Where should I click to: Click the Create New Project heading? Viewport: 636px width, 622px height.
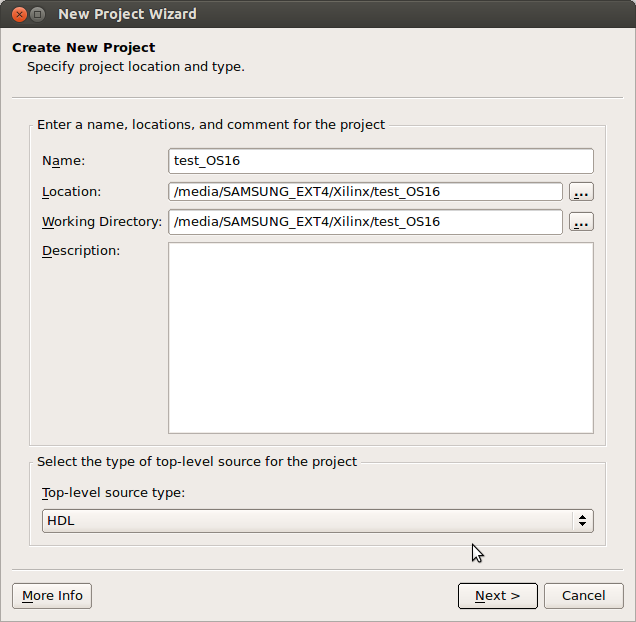(84, 47)
